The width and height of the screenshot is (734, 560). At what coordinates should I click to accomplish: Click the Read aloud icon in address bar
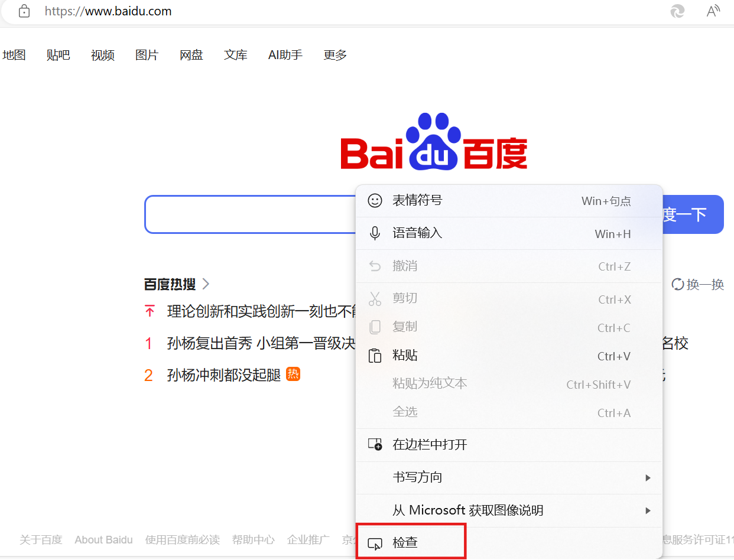tap(713, 11)
